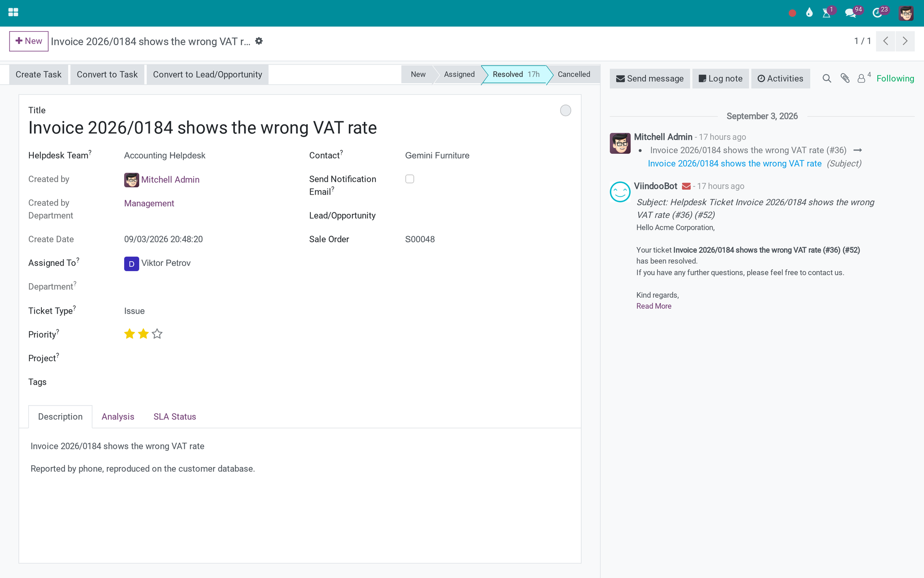The image size is (924, 578).
Task: Toggle the kanban state circle on the ticket
Action: (565, 110)
